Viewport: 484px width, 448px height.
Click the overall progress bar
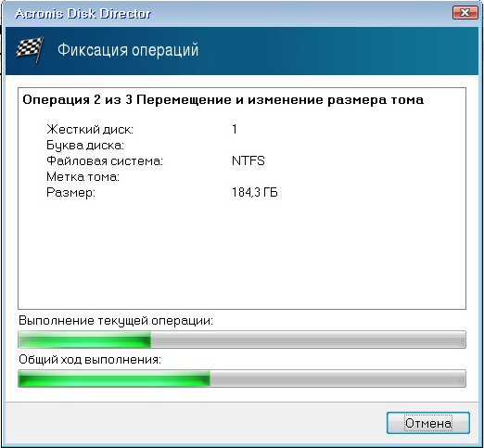coord(242,378)
